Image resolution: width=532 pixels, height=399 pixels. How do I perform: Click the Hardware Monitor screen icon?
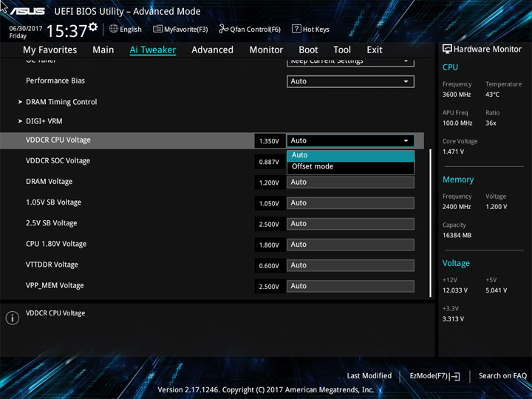coord(447,50)
